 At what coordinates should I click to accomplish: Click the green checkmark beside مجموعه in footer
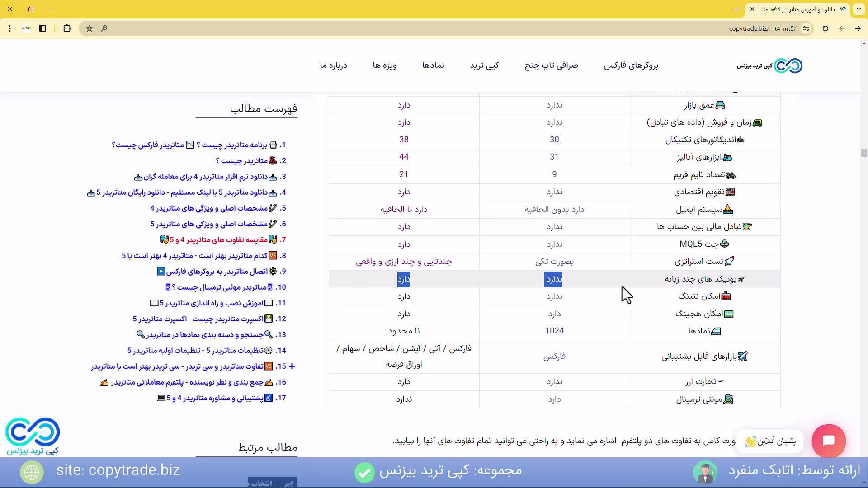click(x=364, y=472)
